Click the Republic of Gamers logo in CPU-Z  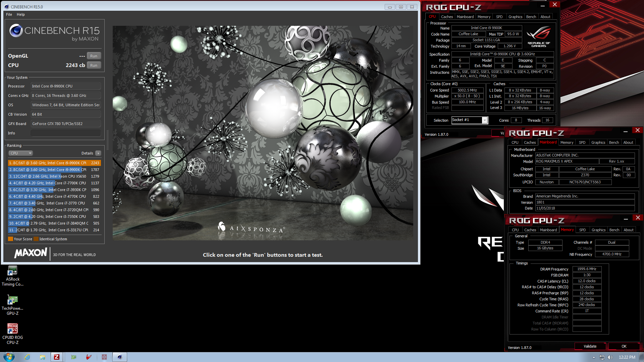click(538, 37)
